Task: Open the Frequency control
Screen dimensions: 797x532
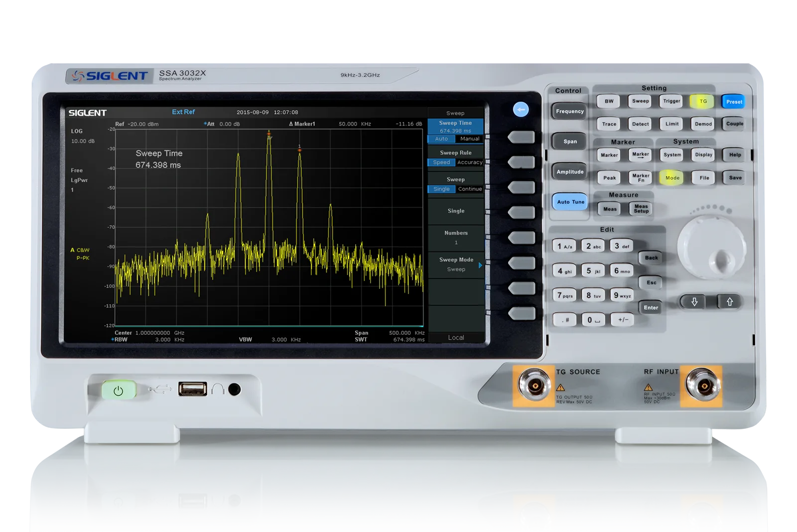Action: (x=569, y=112)
